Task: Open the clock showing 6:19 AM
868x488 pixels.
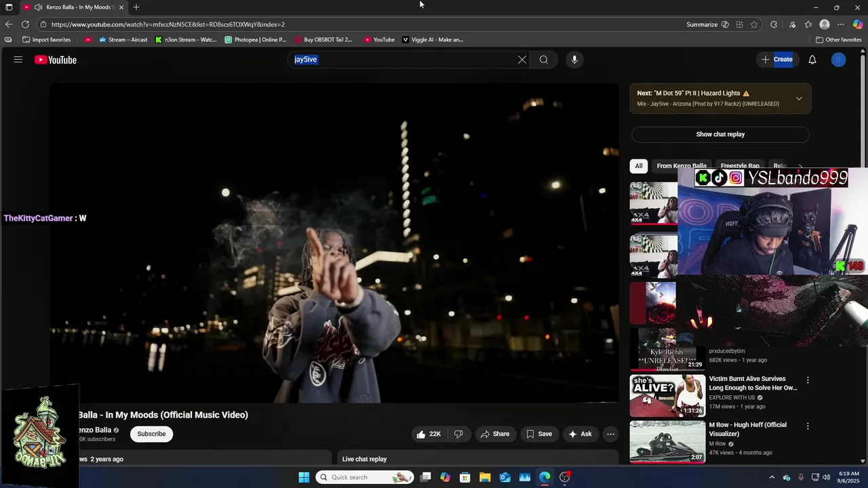Action: click(x=849, y=477)
